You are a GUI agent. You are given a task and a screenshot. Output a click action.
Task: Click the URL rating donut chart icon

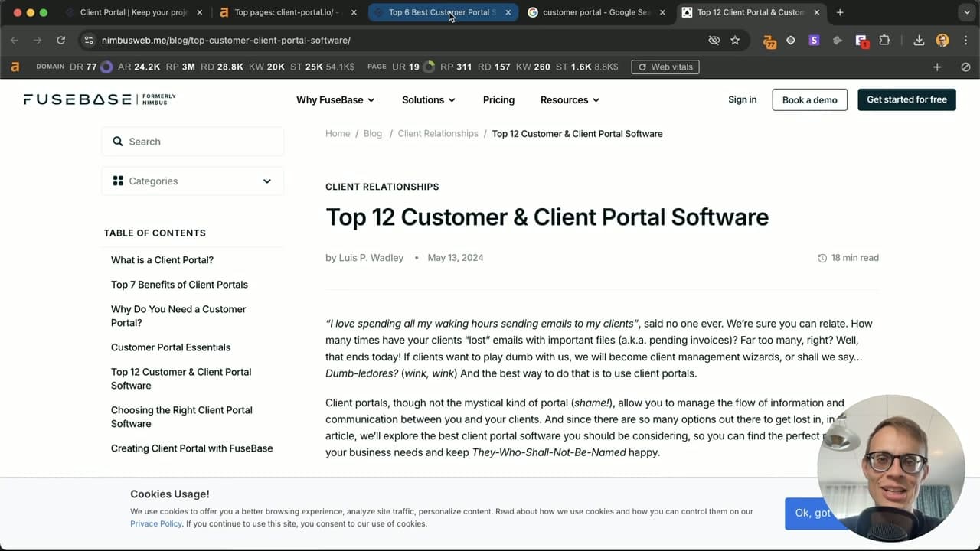(x=429, y=67)
